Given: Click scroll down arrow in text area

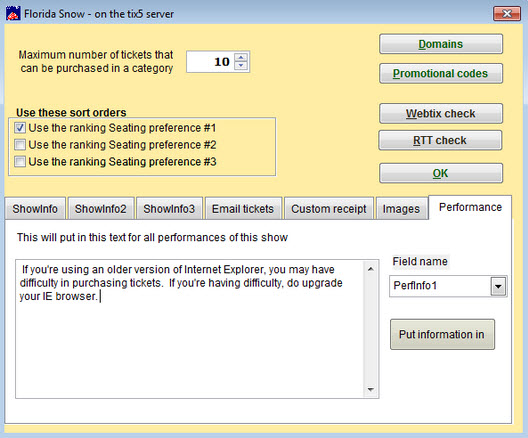Looking at the screenshot, I should pos(371,389).
